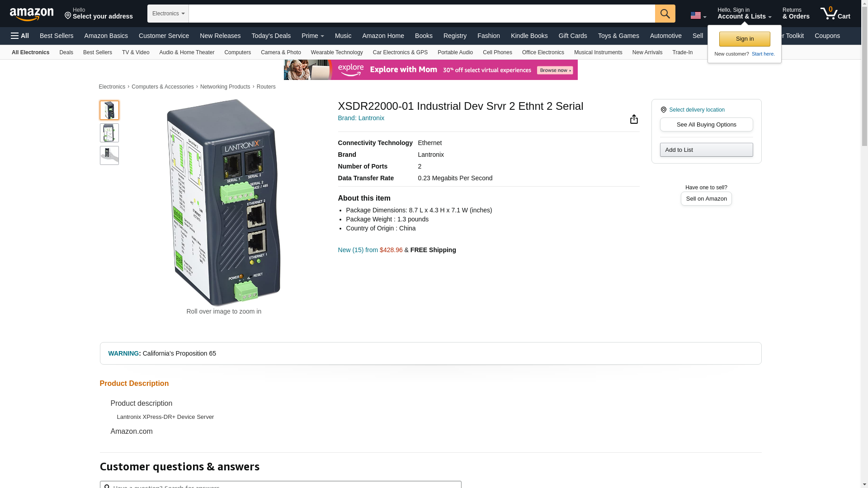Image resolution: width=868 pixels, height=488 pixels.
Task: Expand the Prime dropdown menu
Action: tap(312, 36)
